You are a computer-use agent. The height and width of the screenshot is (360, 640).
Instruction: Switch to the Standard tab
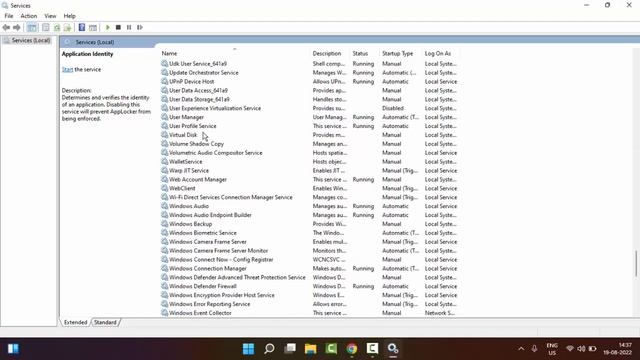(105, 322)
